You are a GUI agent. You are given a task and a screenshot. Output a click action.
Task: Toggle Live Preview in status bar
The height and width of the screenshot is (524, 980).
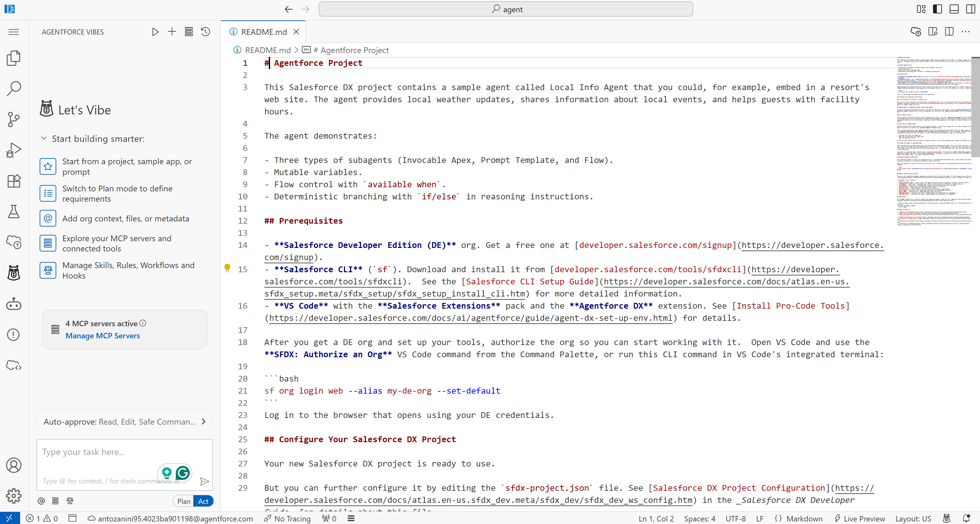(860, 518)
